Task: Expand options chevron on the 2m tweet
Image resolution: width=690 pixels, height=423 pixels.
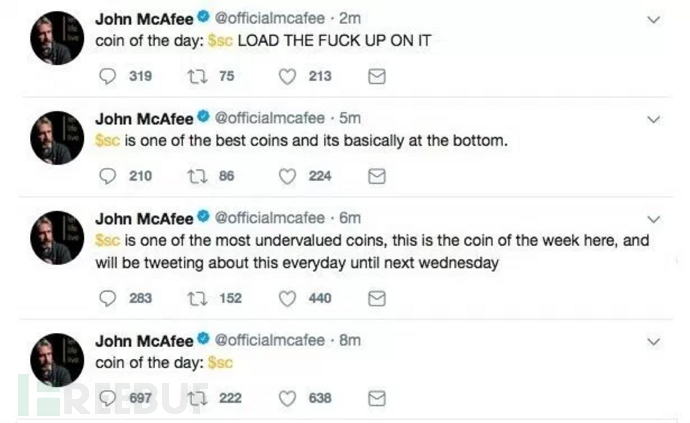Action: coord(654,19)
